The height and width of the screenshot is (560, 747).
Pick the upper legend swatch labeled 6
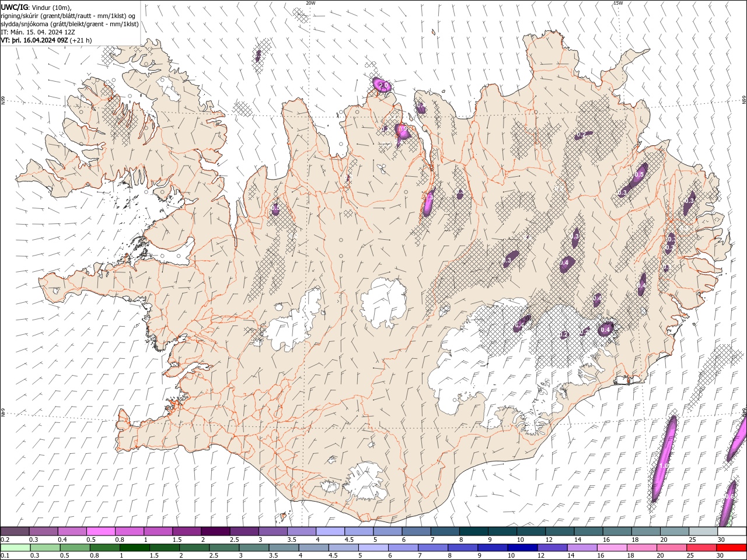[417, 531]
